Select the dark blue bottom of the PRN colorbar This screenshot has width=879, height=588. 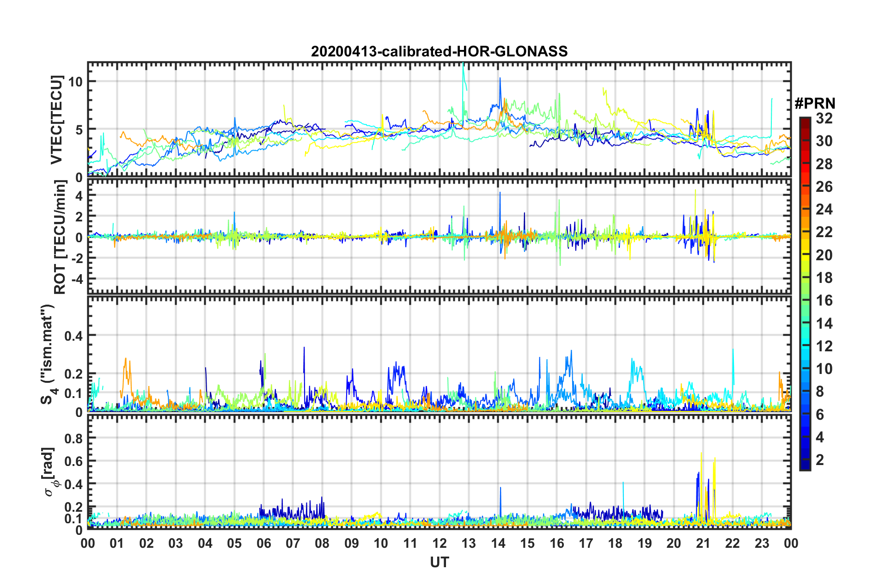805,466
